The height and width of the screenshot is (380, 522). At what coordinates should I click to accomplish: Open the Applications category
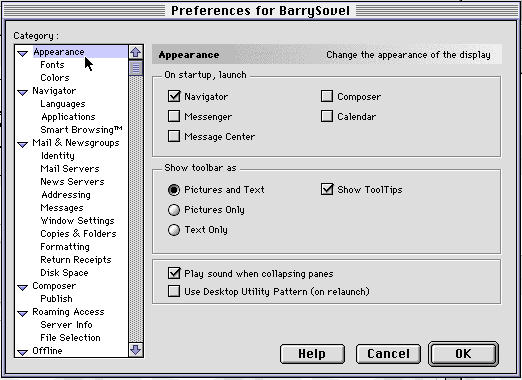tap(68, 117)
